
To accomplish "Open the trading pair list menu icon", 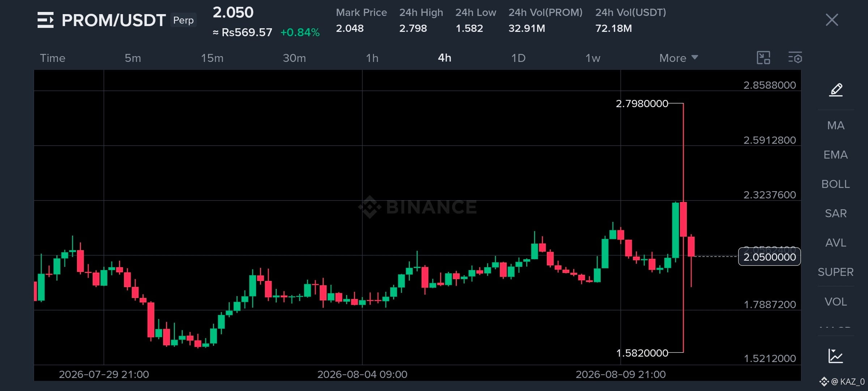I will (x=46, y=20).
